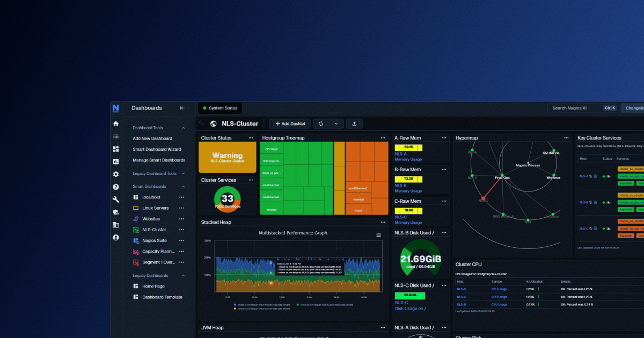Open Cluster Status dashlet three-dot menu
Screen dimensions: 644x338
[251, 138]
